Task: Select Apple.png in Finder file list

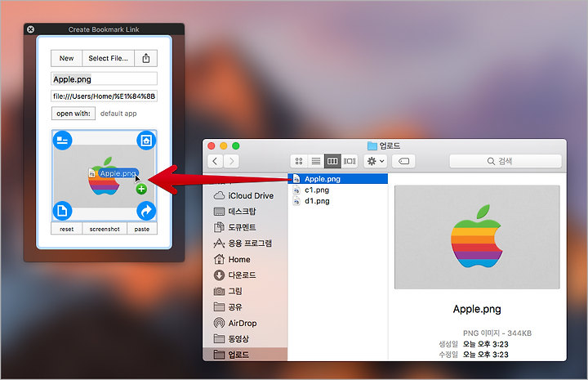Action: pos(338,179)
